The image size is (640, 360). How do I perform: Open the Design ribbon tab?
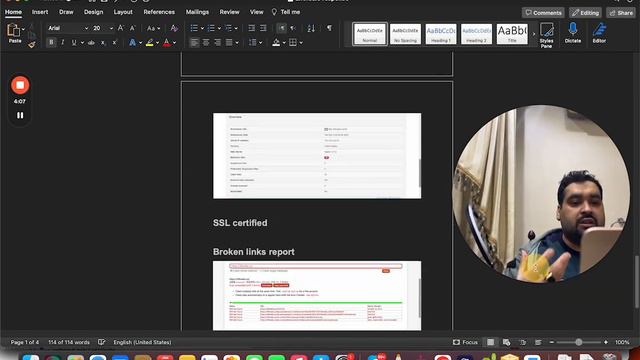coord(93,12)
